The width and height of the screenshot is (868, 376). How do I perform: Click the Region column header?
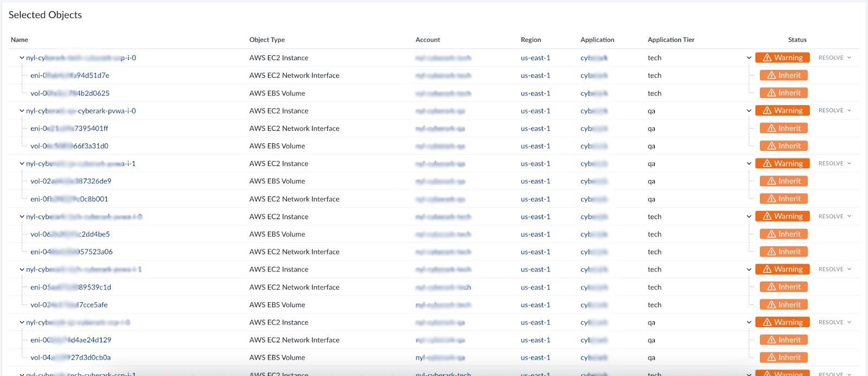coord(531,40)
